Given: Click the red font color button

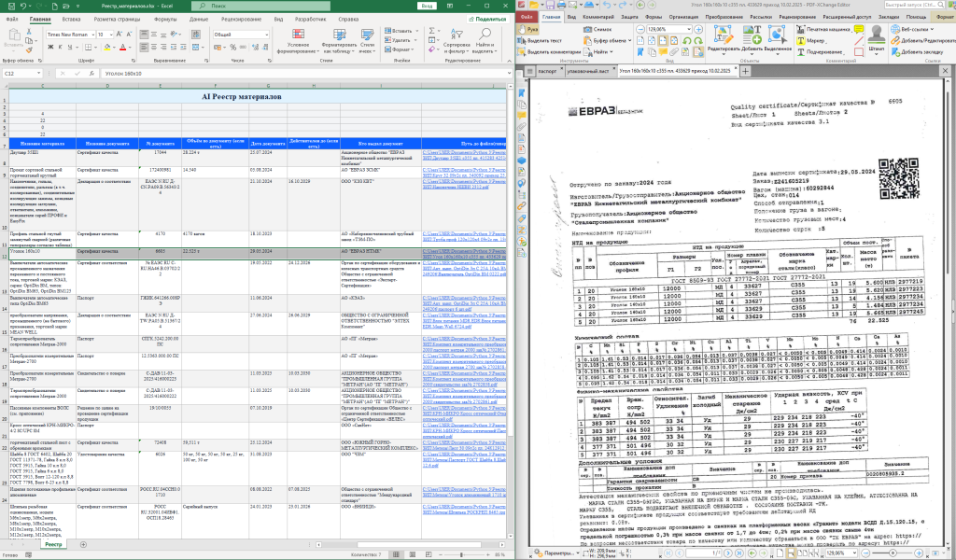Looking at the screenshot, I should pos(122,47).
